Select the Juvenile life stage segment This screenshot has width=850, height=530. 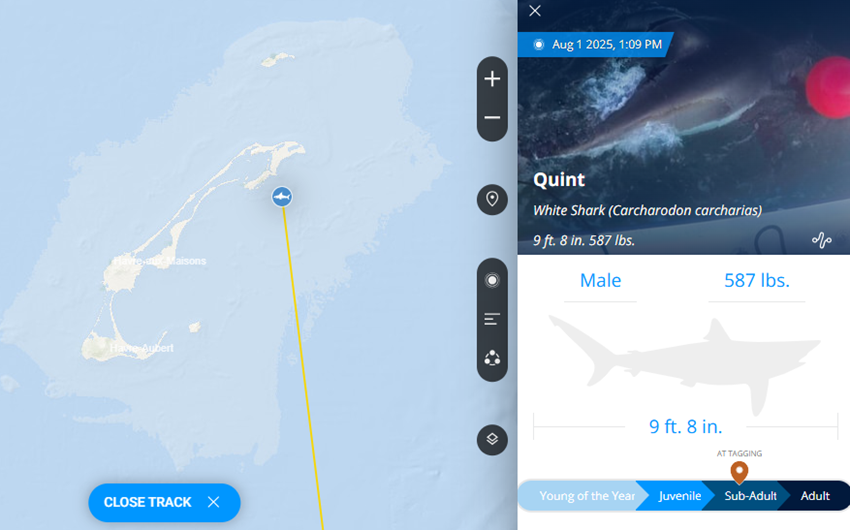(x=676, y=496)
